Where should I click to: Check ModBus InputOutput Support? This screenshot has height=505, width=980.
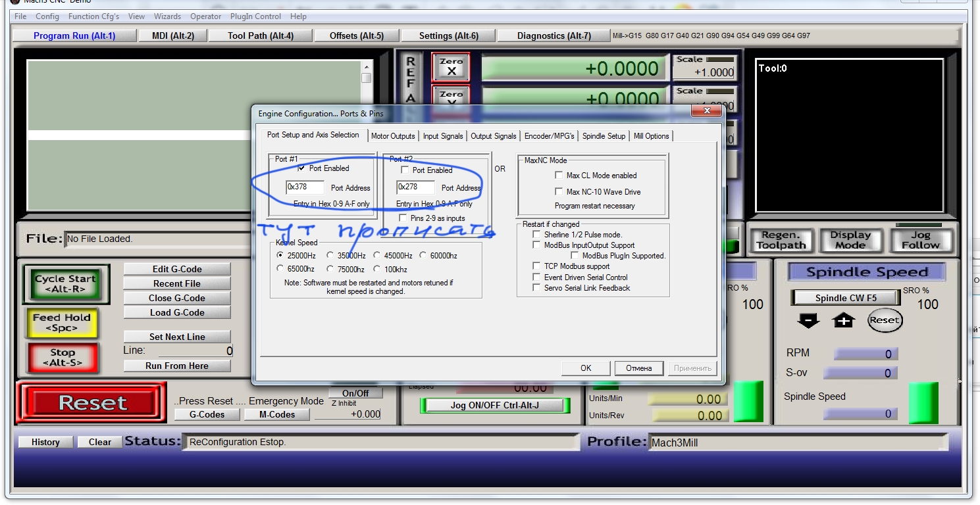click(537, 245)
